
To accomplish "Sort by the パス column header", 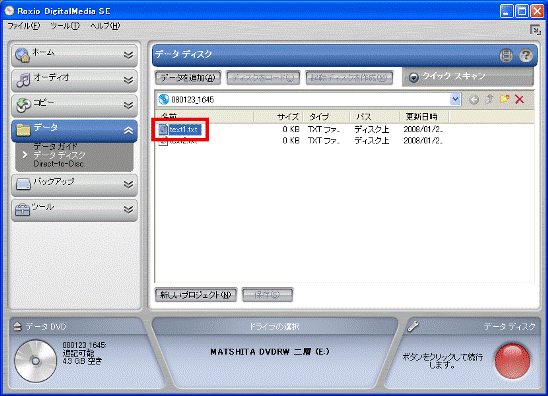I will 375,117.
